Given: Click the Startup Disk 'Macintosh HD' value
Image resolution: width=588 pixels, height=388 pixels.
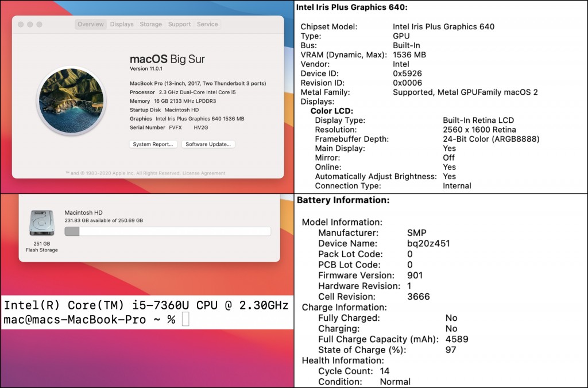Looking at the screenshot, I should pos(181,110).
